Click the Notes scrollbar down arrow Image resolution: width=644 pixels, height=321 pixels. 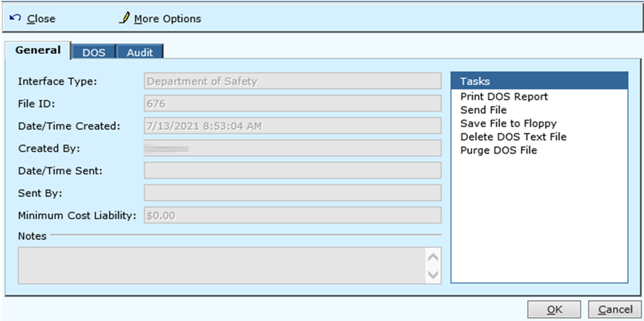[x=434, y=275]
